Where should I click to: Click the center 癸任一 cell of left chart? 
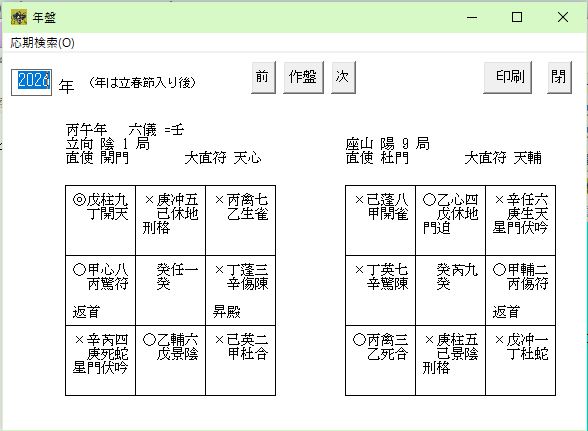coord(170,290)
